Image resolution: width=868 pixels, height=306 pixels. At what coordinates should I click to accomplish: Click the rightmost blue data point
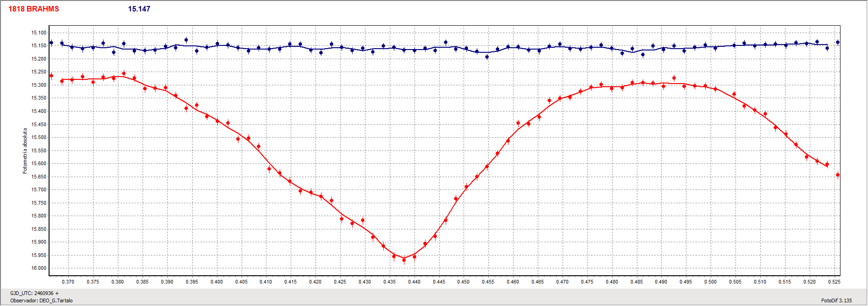tap(838, 42)
